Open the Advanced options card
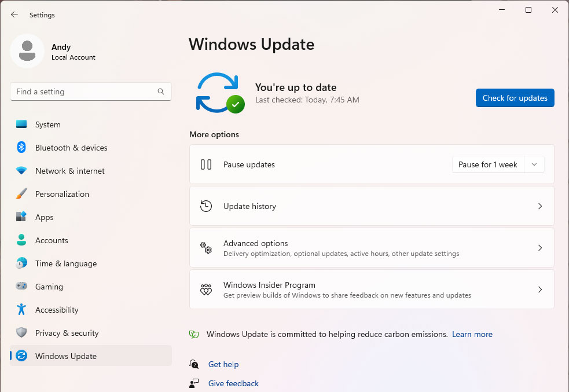The image size is (569, 392). click(372, 248)
